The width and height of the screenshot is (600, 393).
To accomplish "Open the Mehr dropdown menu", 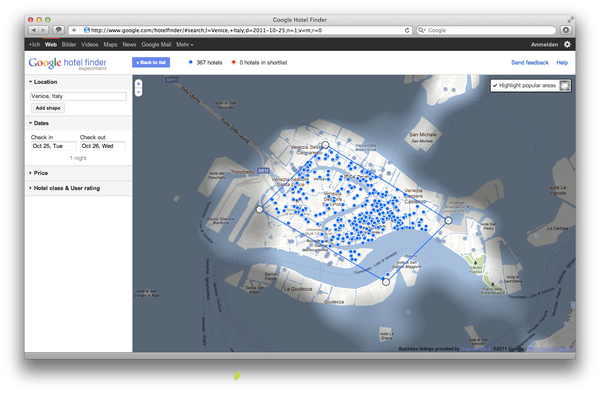I will (184, 44).
